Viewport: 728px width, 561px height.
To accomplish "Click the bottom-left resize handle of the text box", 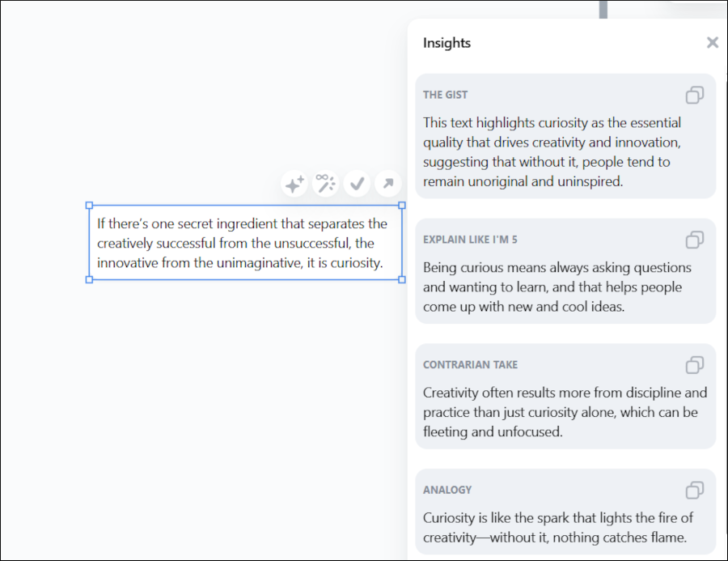I will 89,279.
